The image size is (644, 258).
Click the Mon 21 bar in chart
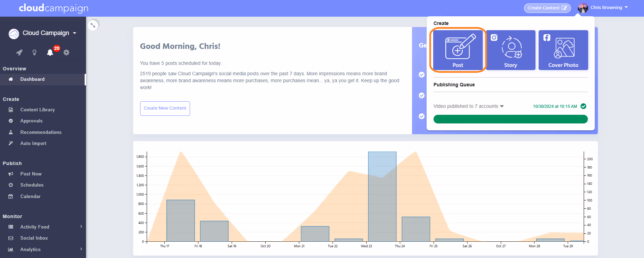pyautogui.click(x=315, y=234)
